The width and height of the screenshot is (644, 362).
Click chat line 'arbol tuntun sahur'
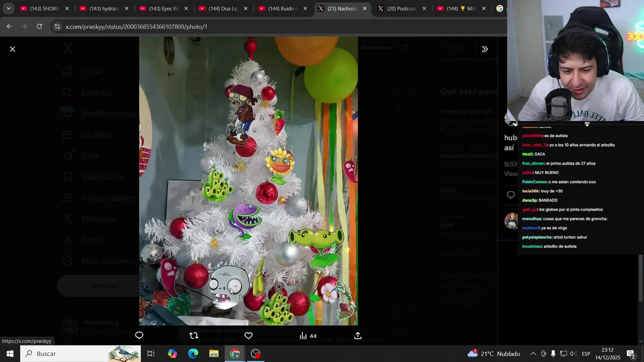[x=554, y=237]
